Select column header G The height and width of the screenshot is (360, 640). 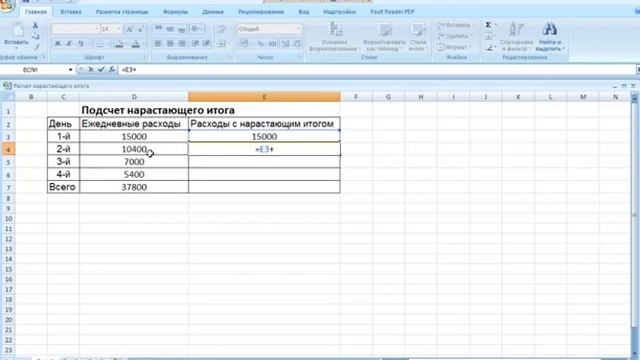click(x=388, y=97)
